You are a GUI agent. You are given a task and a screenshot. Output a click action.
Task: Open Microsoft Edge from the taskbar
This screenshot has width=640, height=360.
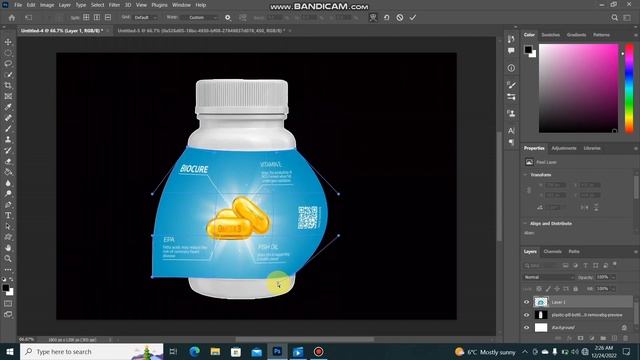click(x=195, y=351)
